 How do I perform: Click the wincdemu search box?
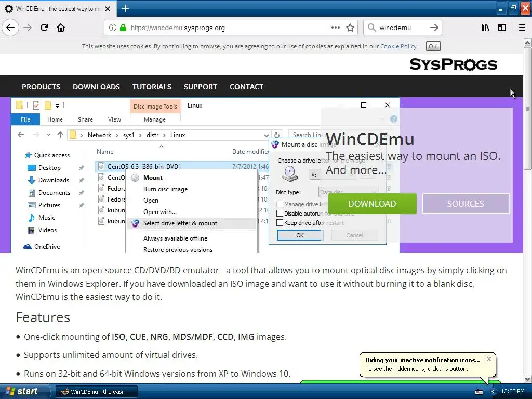(x=402, y=28)
